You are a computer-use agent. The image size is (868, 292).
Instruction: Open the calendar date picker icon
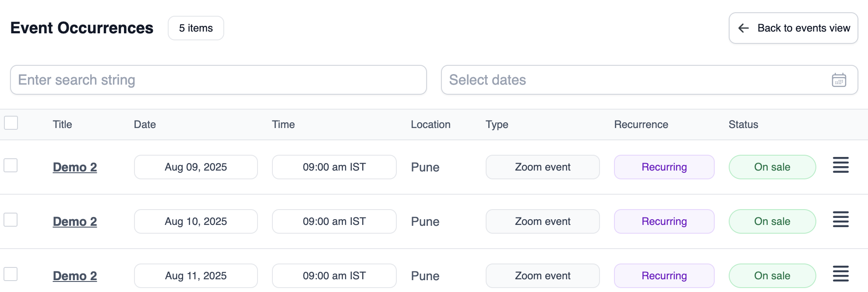coord(838,80)
